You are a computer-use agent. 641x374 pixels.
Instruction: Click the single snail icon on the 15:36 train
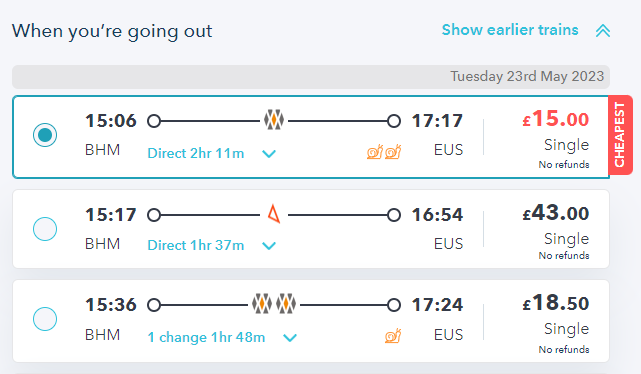click(x=393, y=336)
